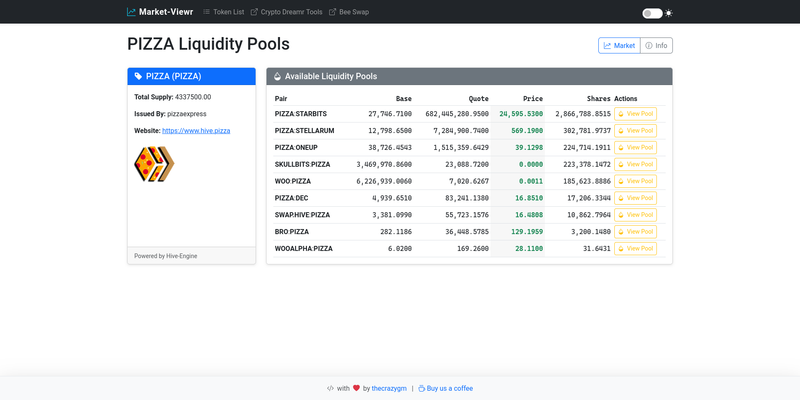Image resolution: width=800 pixels, height=400 pixels.
Task: Click the code brackets icon in footer
Action: 331,388
